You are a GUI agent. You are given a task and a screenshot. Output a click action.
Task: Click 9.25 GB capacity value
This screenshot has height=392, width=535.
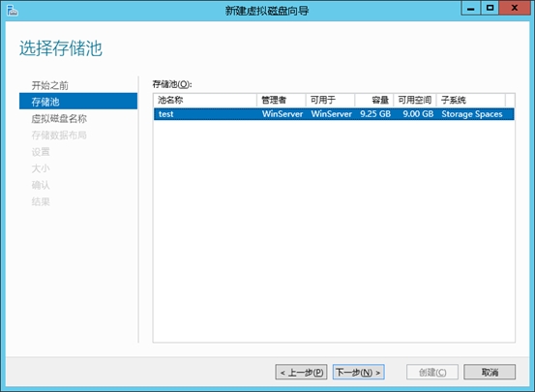pyautogui.click(x=375, y=114)
